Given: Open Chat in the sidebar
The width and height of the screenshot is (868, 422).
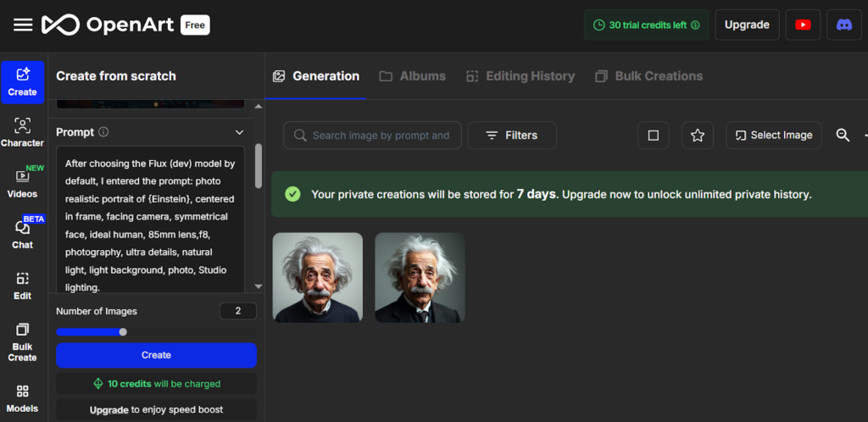Looking at the screenshot, I should coord(22,235).
